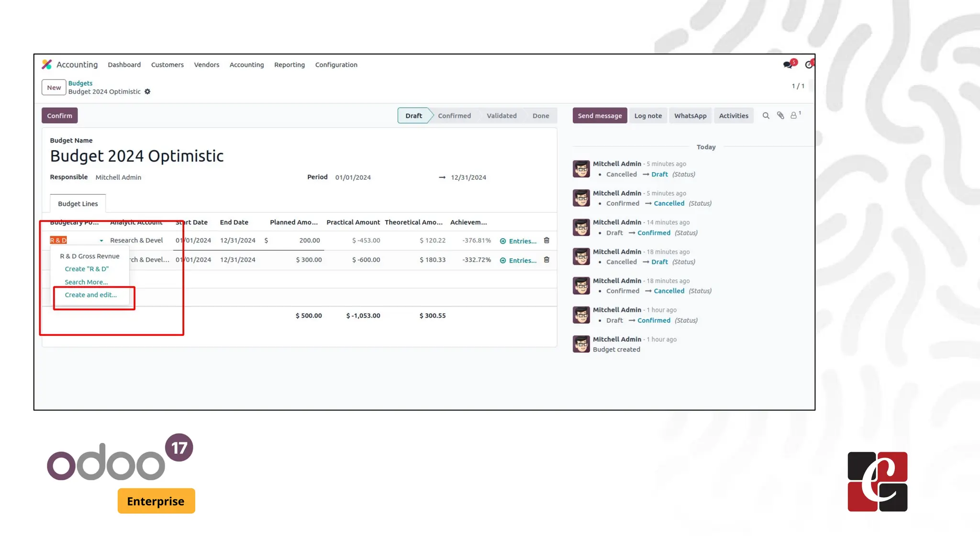Delete the first budget line with trash icon
Screen dimensions: 980x551
click(546, 241)
